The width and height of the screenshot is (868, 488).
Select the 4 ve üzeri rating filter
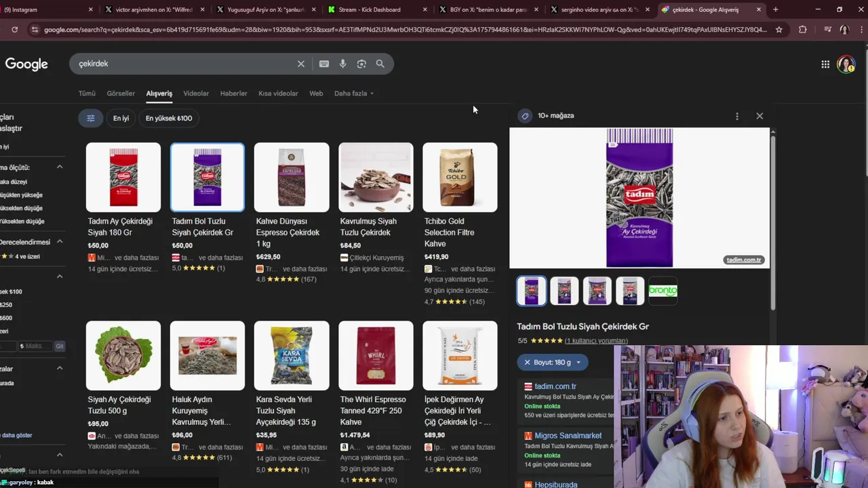coord(20,256)
